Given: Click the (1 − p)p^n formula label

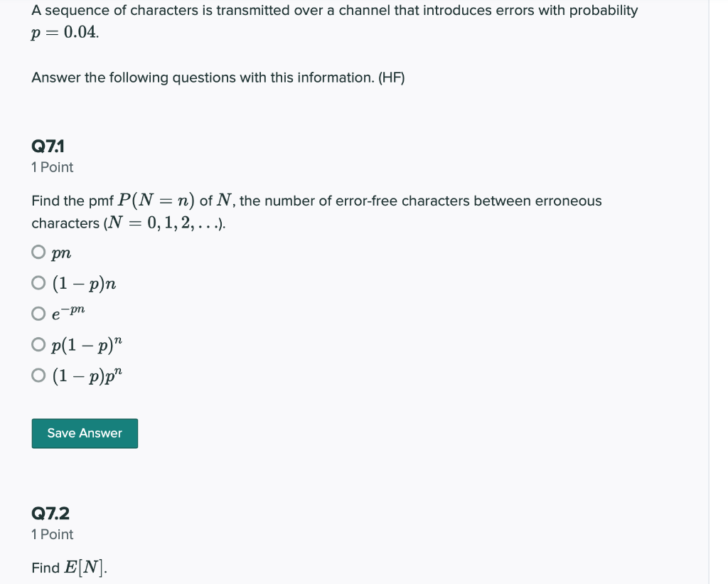Looking at the screenshot, I should (x=87, y=374).
